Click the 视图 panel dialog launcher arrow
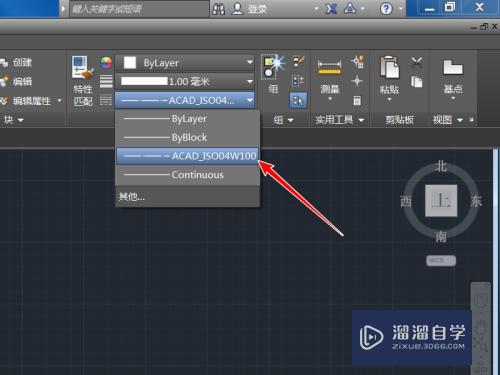500x375 pixels. coord(471,120)
